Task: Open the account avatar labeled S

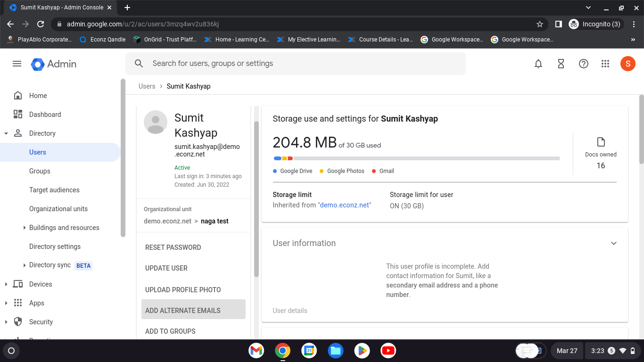Action: click(x=628, y=64)
